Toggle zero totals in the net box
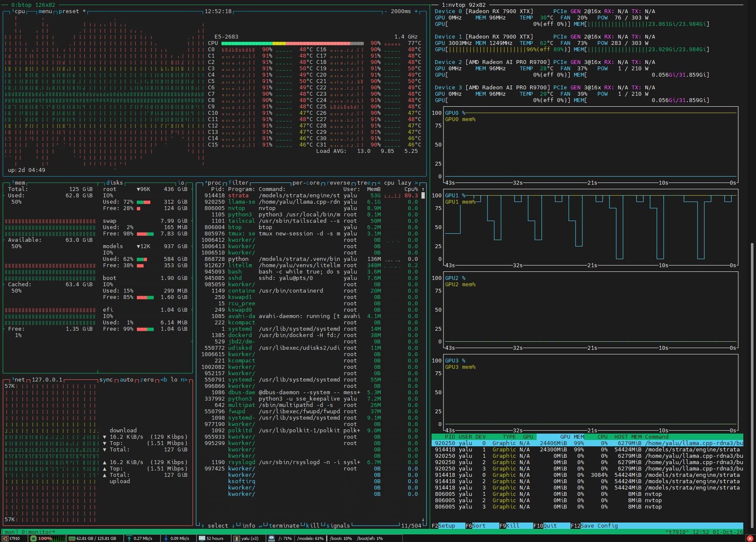This screenshot has width=756, height=542. click(x=147, y=380)
